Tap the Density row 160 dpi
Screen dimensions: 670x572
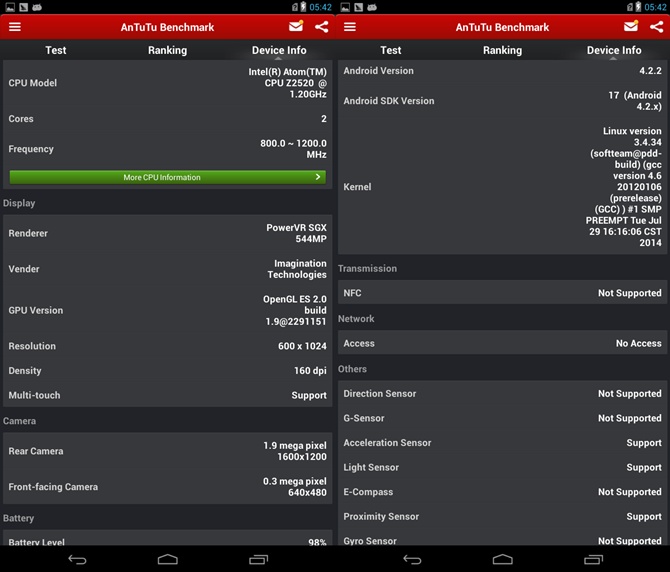point(168,370)
